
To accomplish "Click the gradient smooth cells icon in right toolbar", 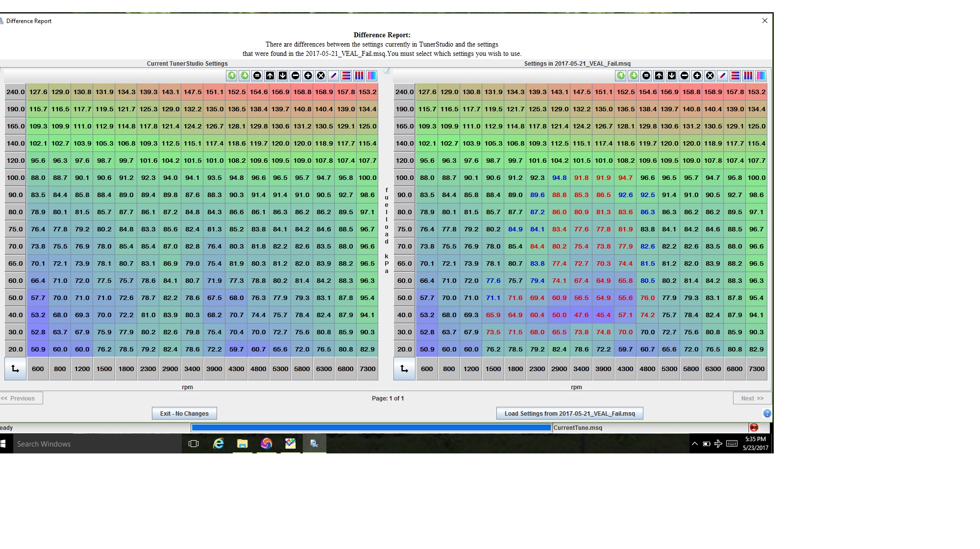I will (761, 75).
